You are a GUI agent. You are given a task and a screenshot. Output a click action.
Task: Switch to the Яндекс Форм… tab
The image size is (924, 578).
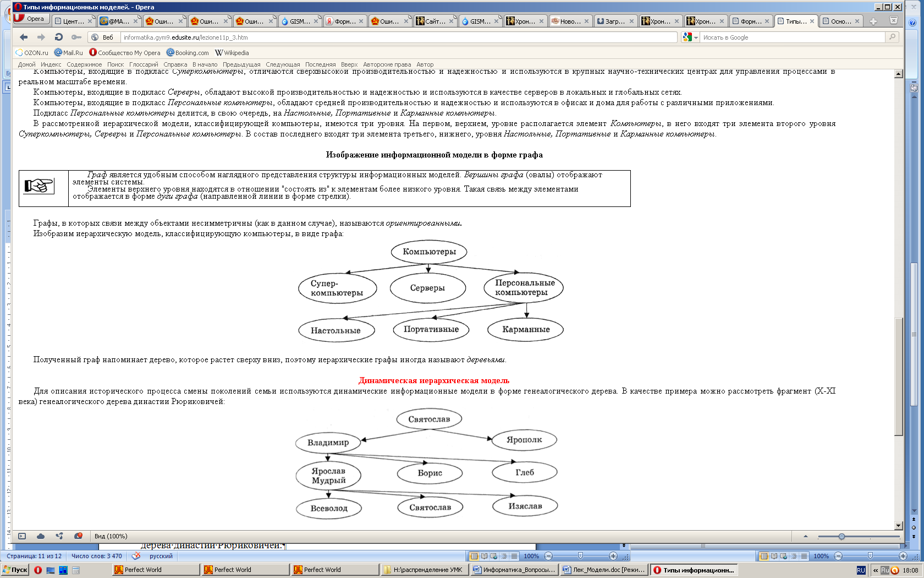344,21
